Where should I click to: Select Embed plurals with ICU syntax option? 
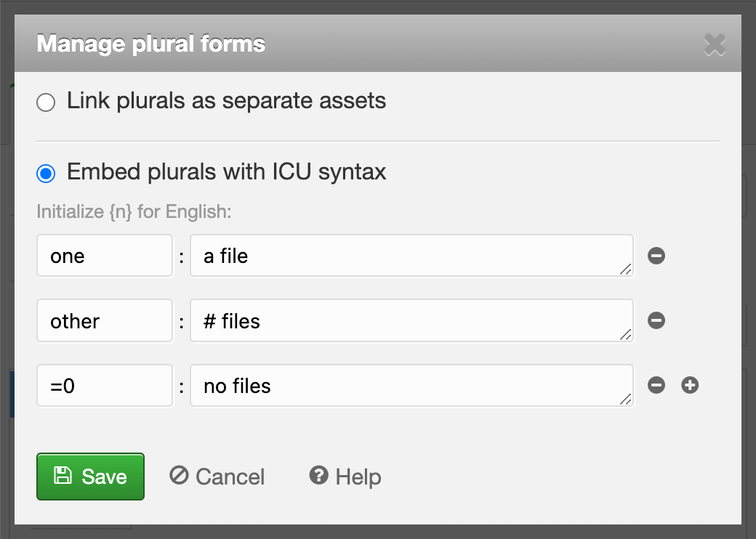46,174
